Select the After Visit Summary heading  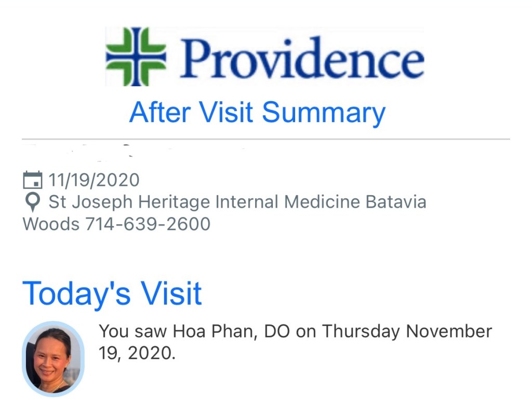coord(257,112)
